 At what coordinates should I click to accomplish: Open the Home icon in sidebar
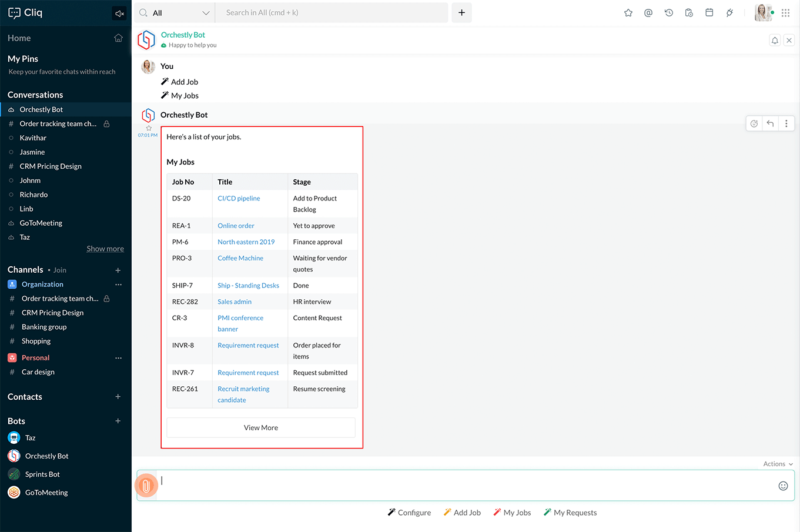[118, 38]
